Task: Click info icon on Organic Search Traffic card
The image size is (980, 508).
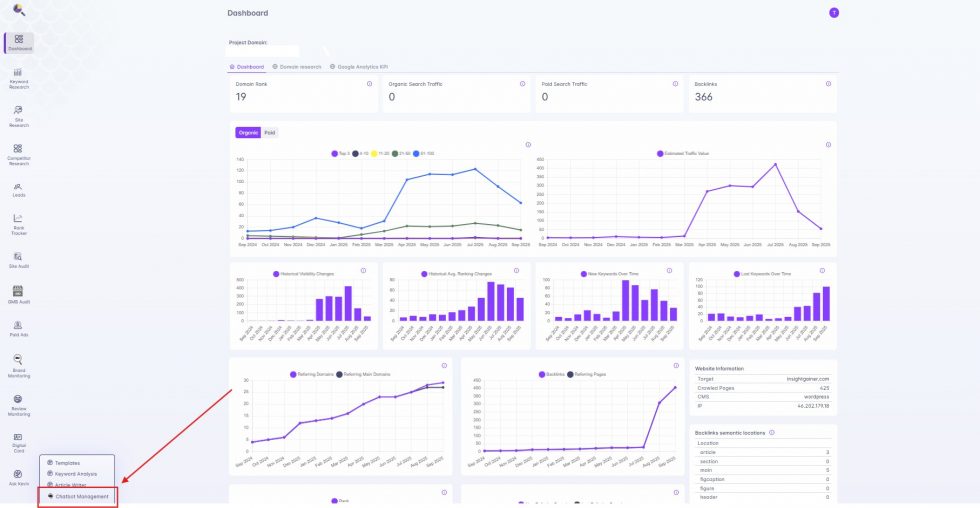Action: (x=522, y=84)
